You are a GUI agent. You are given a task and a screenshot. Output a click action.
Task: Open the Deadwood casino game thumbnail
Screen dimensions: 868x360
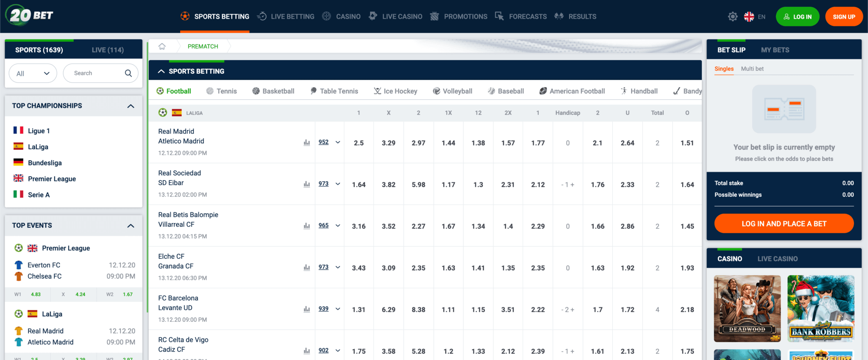(x=747, y=309)
